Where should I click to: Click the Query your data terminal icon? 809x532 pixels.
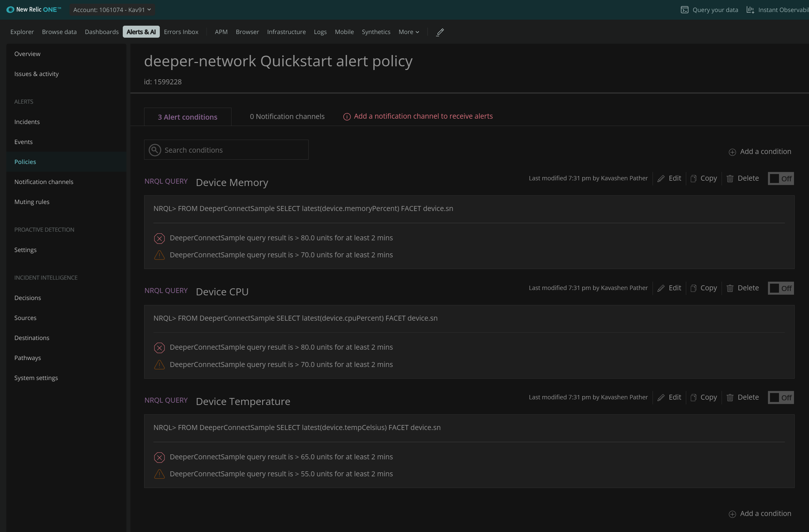[684, 10]
